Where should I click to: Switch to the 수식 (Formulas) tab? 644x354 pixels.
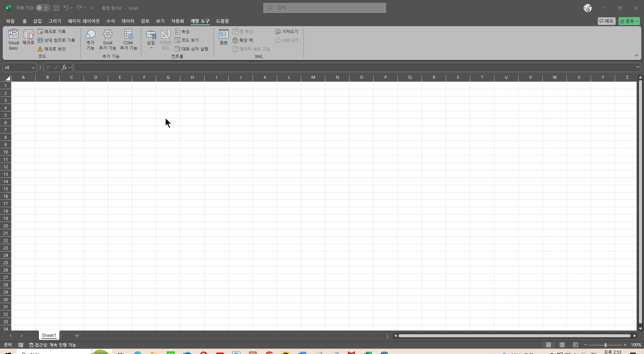tap(110, 21)
